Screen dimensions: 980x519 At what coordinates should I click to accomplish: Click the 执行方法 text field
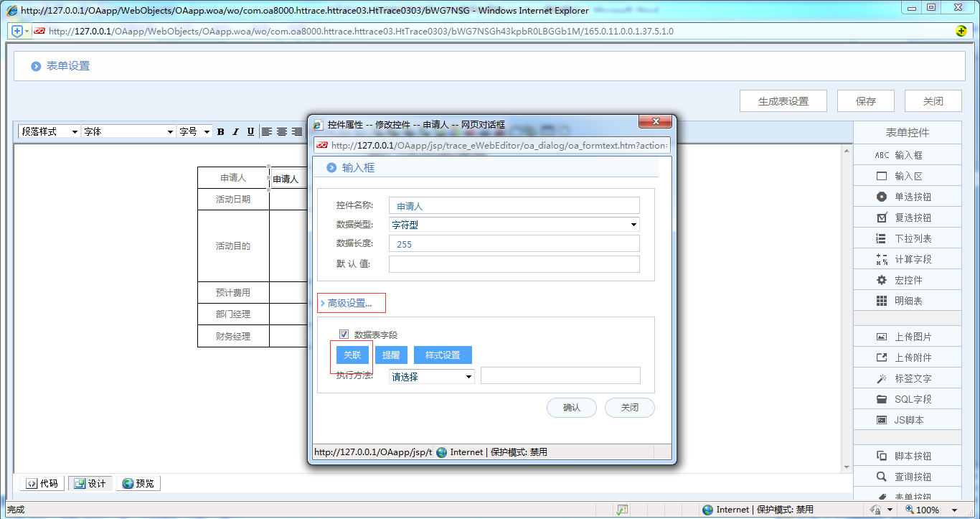click(x=560, y=375)
